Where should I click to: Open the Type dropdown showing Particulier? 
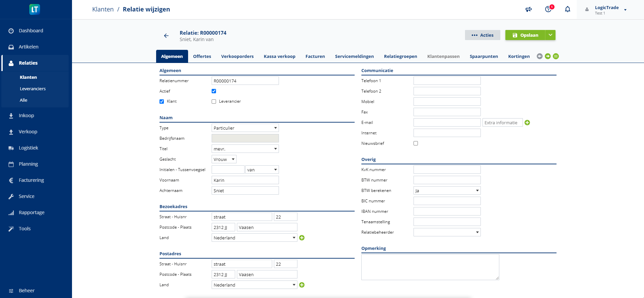[x=245, y=128]
